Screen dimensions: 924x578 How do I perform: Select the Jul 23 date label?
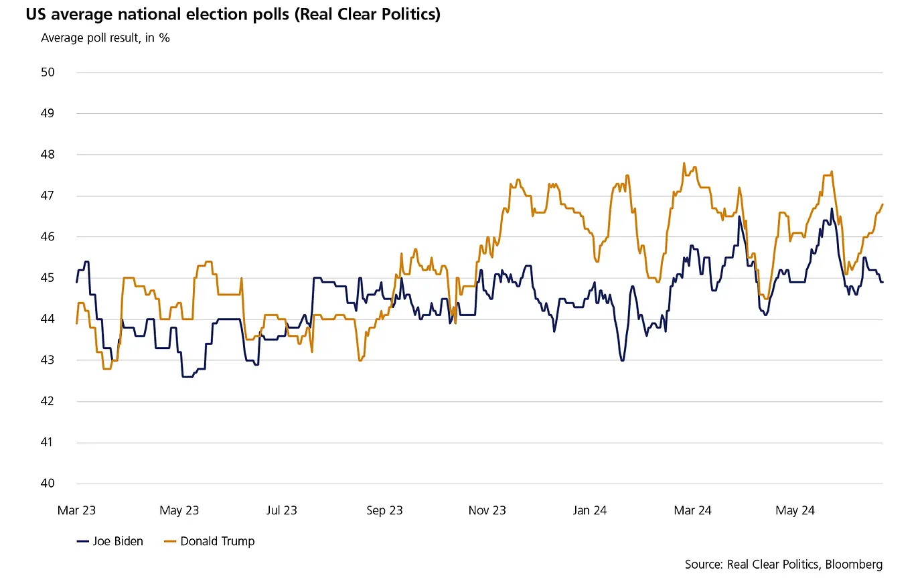(282, 510)
